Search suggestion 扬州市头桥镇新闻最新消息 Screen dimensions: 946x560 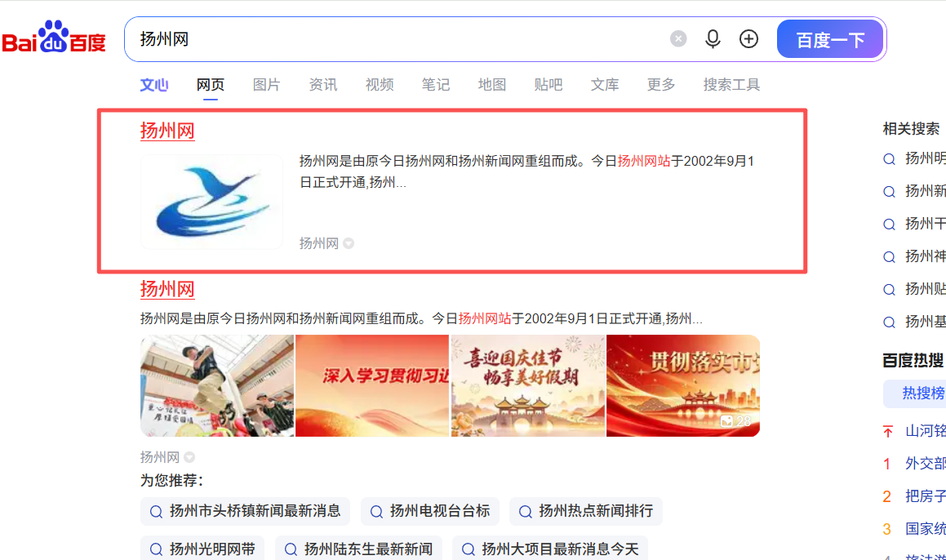point(245,511)
